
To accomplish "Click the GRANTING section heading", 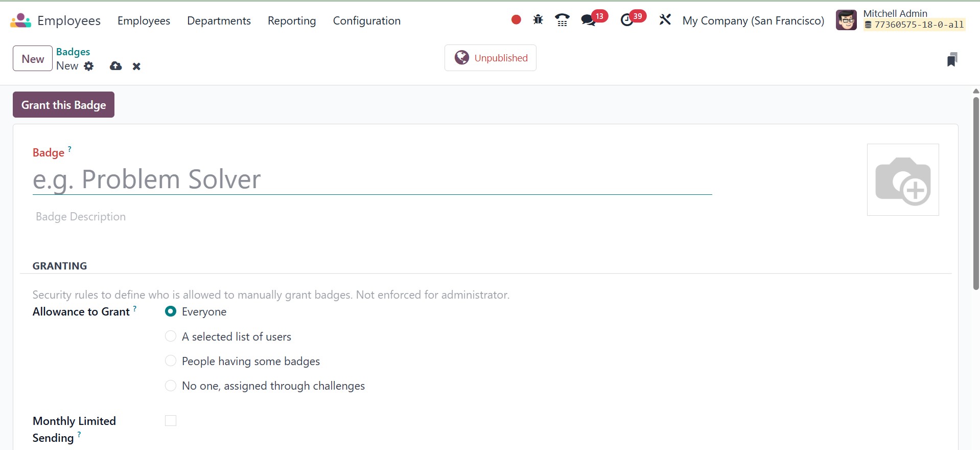I will [x=60, y=266].
